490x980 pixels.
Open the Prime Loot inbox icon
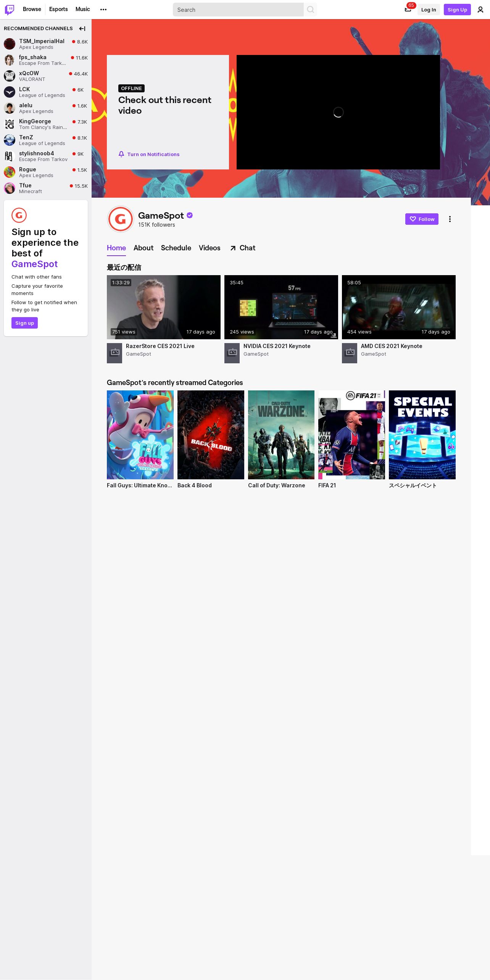coord(408,10)
